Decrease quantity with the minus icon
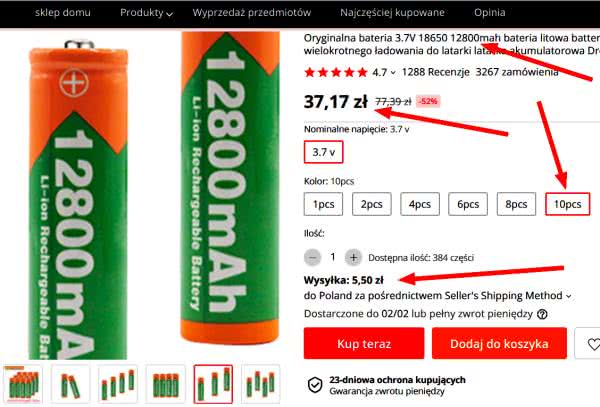Viewport: 600px width, 407px height. click(x=313, y=257)
